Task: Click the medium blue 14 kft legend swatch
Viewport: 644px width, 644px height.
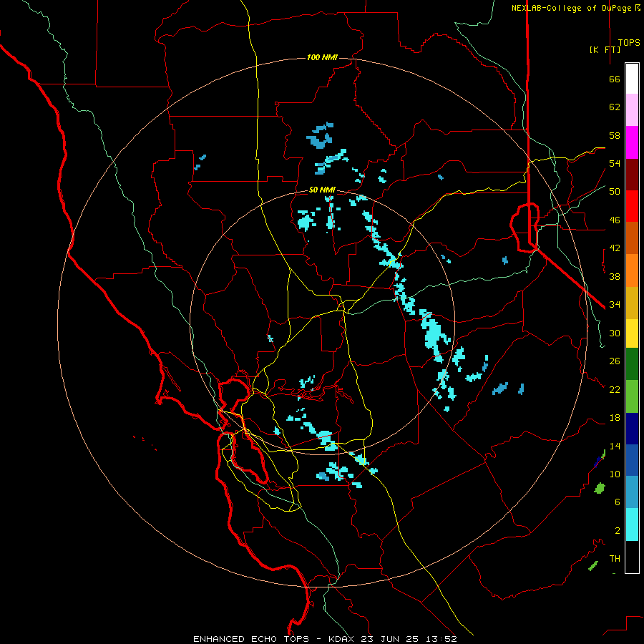Action: [632, 460]
